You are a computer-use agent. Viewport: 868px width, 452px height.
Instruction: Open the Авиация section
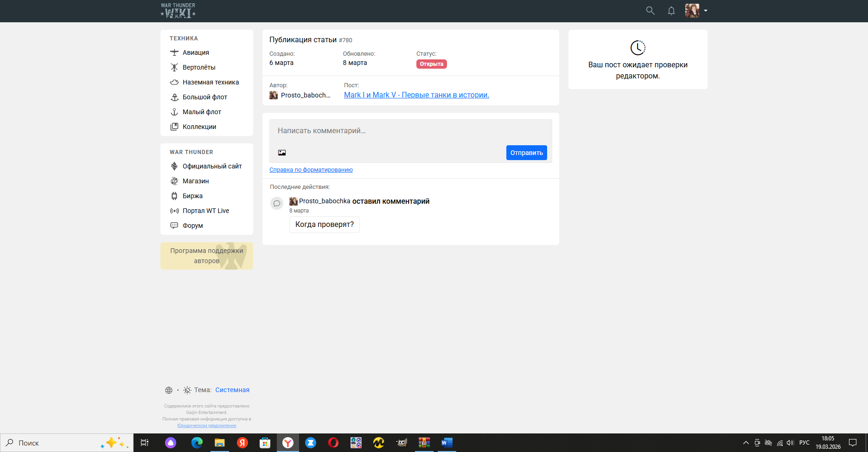195,52
